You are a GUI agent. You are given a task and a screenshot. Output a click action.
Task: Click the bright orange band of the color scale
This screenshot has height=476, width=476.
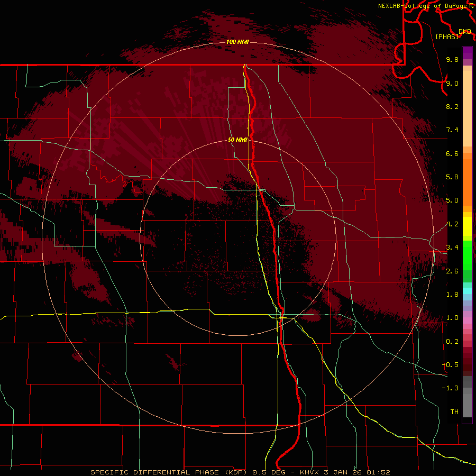point(467,183)
